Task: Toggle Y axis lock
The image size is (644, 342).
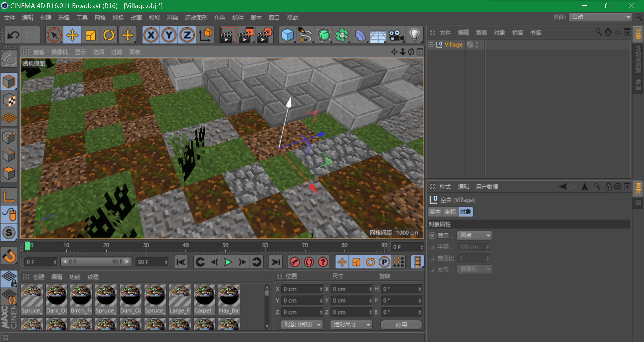Action: pos(169,35)
